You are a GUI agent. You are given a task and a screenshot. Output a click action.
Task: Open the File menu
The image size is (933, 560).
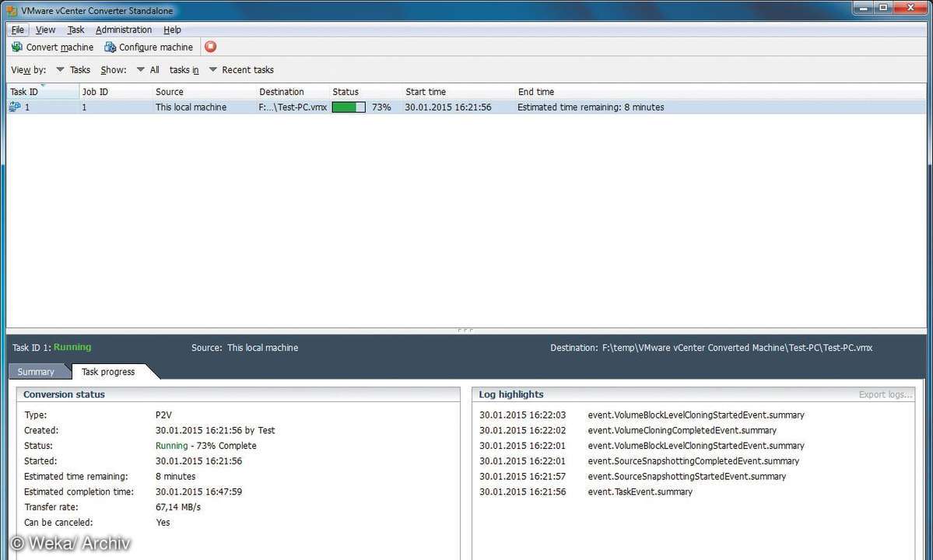click(18, 30)
